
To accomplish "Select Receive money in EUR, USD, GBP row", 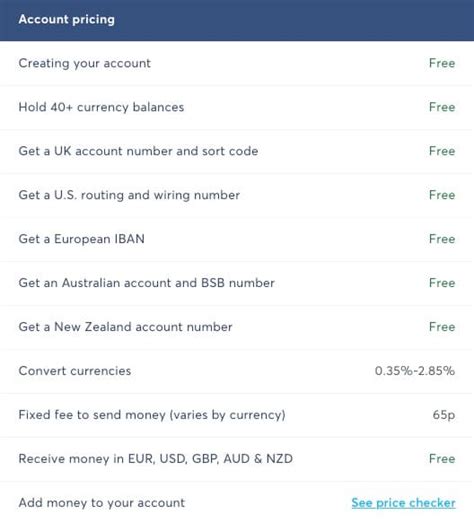I will (x=237, y=459).
